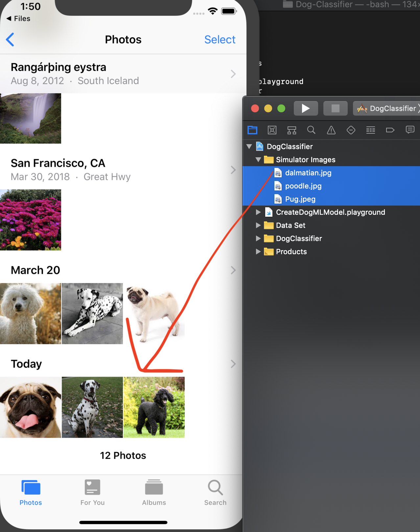Tap the blue back chevron
420x532 pixels.
(x=10, y=39)
